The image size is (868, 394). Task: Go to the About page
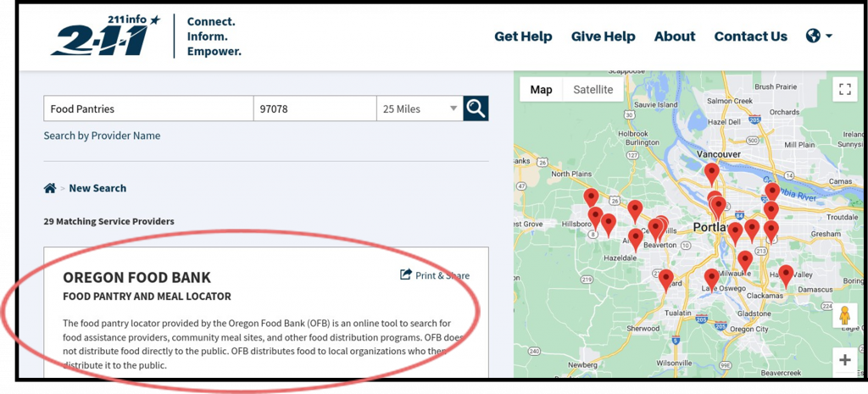point(674,36)
